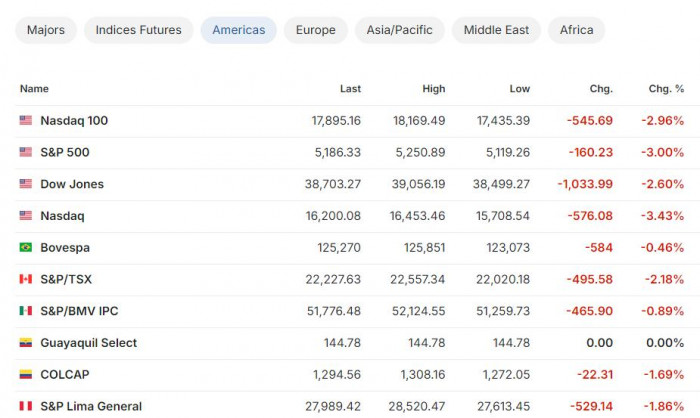The height and width of the screenshot is (418, 700).
Task: Open the index link labeled only Nasdaq
Action: [x=62, y=216]
